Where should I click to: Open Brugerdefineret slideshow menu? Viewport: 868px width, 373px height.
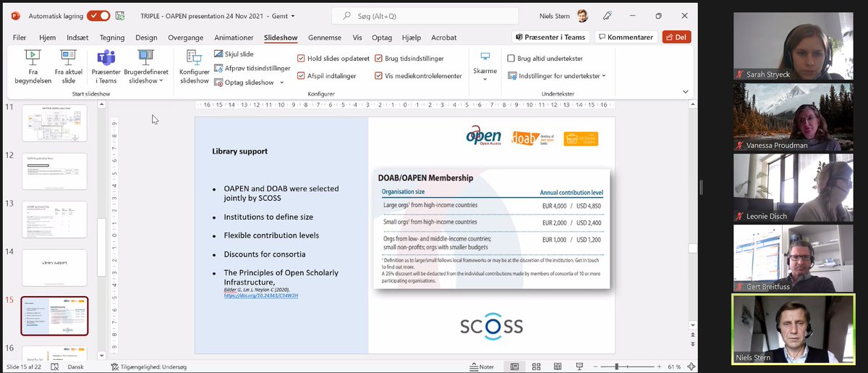pos(146,66)
